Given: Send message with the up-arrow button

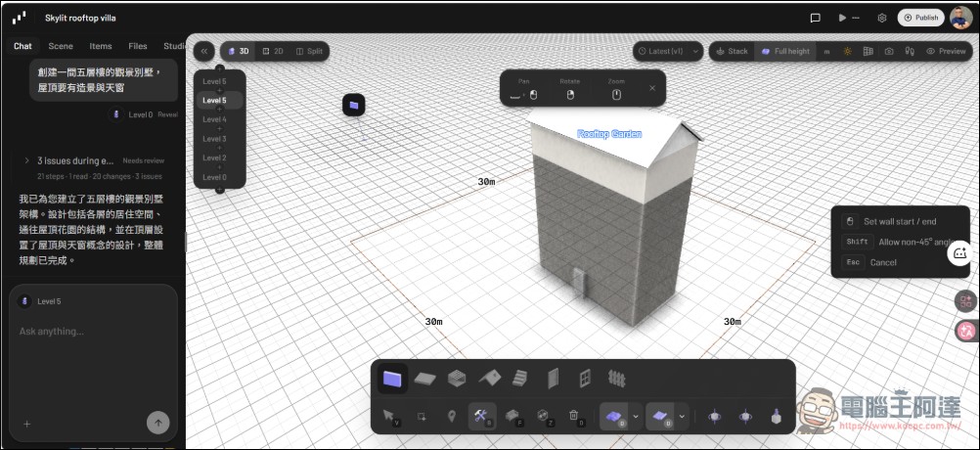Looking at the screenshot, I should [158, 423].
